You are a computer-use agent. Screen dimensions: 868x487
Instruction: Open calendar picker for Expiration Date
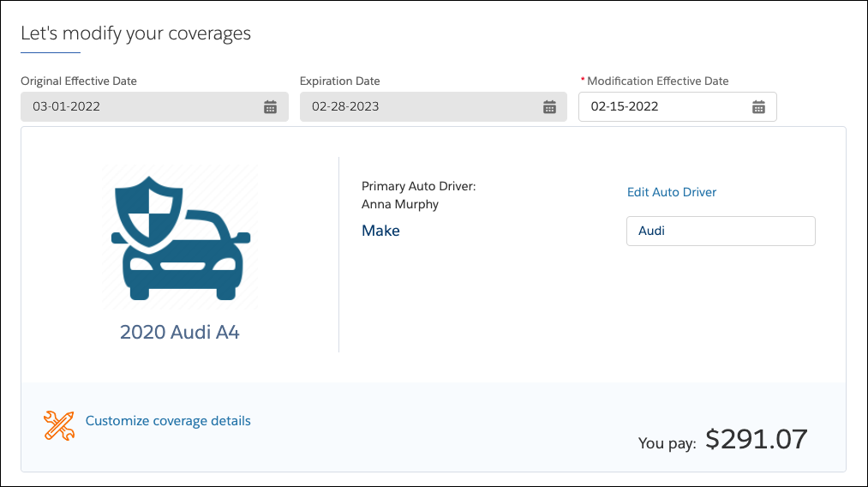click(x=549, y=107)
